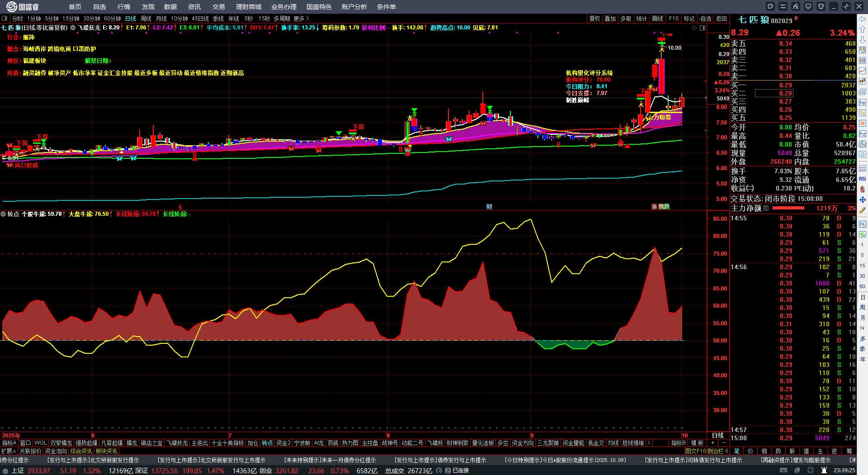Image resolution: width=868 pixels, height=475 pixels.
Task: Open the skin (shirt) theme icon
Action: pos(821,6)
